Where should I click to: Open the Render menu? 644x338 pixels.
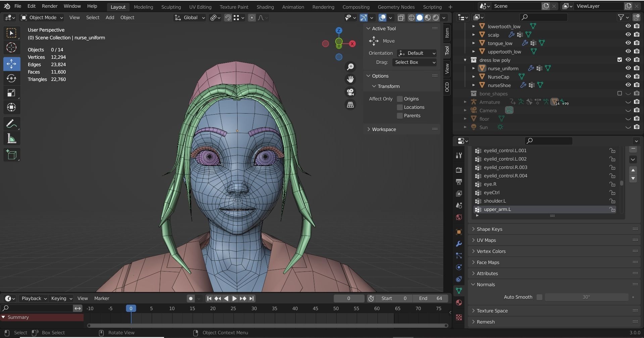click(50, 6)
